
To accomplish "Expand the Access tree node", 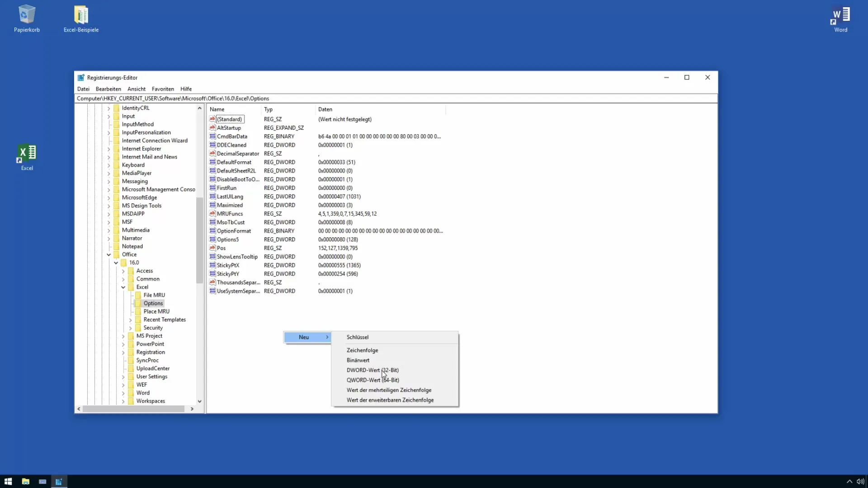I will pos(123,271).
